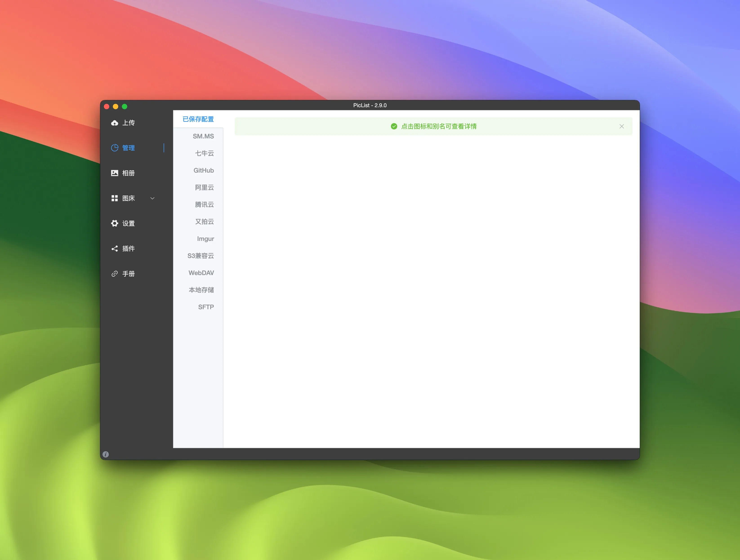Choose 本地存储 local storage option
This screenshot has height=560, width=740.
point(201,290)
